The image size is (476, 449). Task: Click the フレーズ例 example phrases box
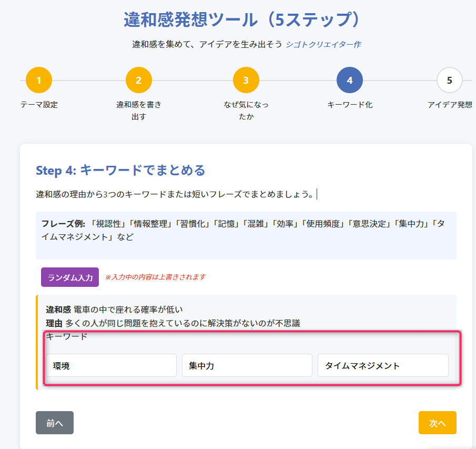click(246, 235)
